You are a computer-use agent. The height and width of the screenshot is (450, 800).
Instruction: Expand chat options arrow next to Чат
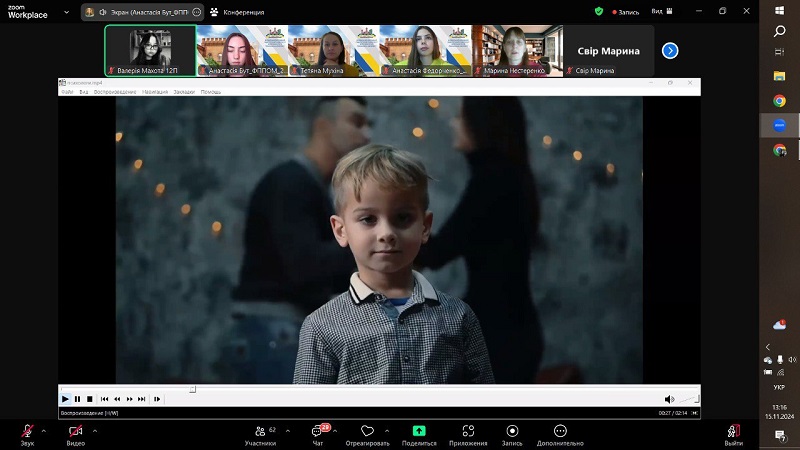coord(335,431)
